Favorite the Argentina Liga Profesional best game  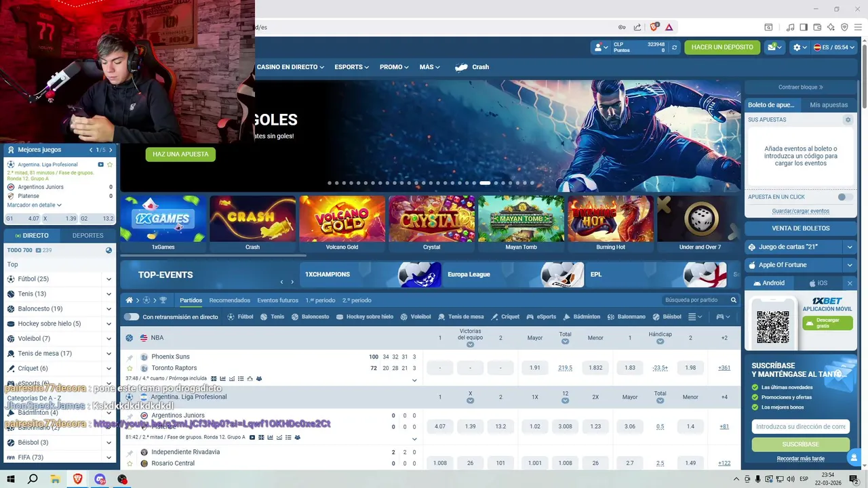110,165
